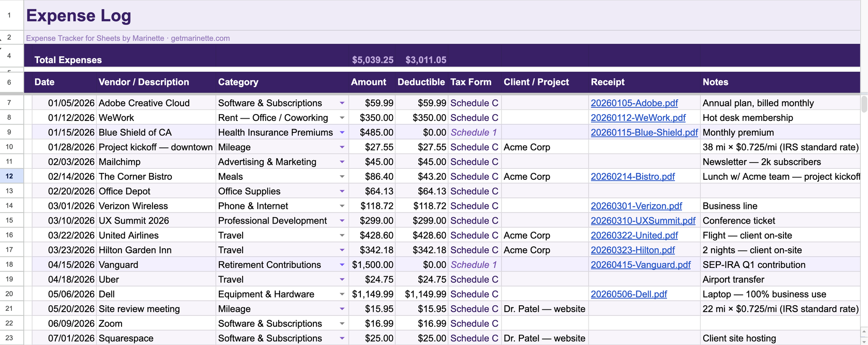Select the $1,149.99 amount cell for Dell
This screenshot has width=868, height=345.
tap(372, 294)
